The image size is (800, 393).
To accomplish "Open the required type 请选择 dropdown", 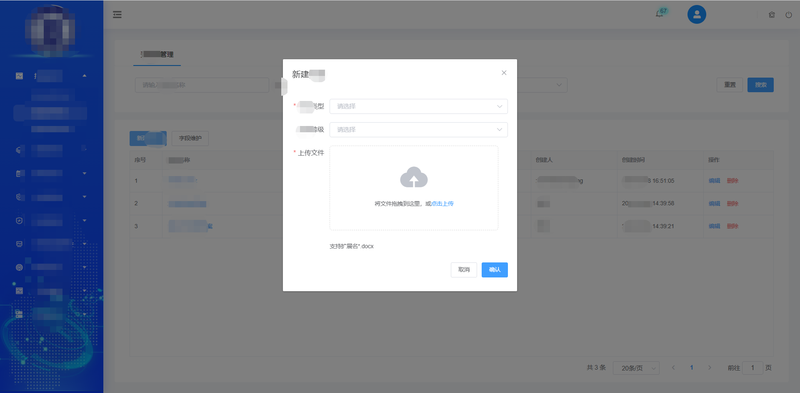I will [418, 106].
